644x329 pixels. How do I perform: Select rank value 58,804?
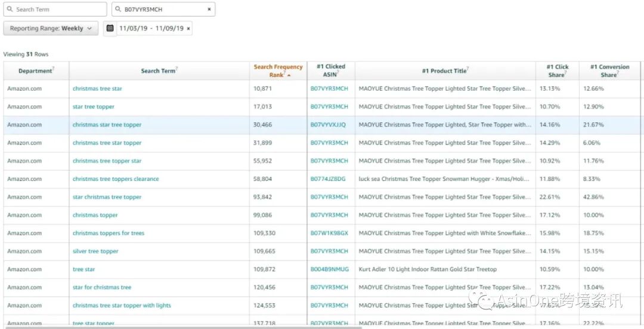pyautogui.click(x=263, y=179)
